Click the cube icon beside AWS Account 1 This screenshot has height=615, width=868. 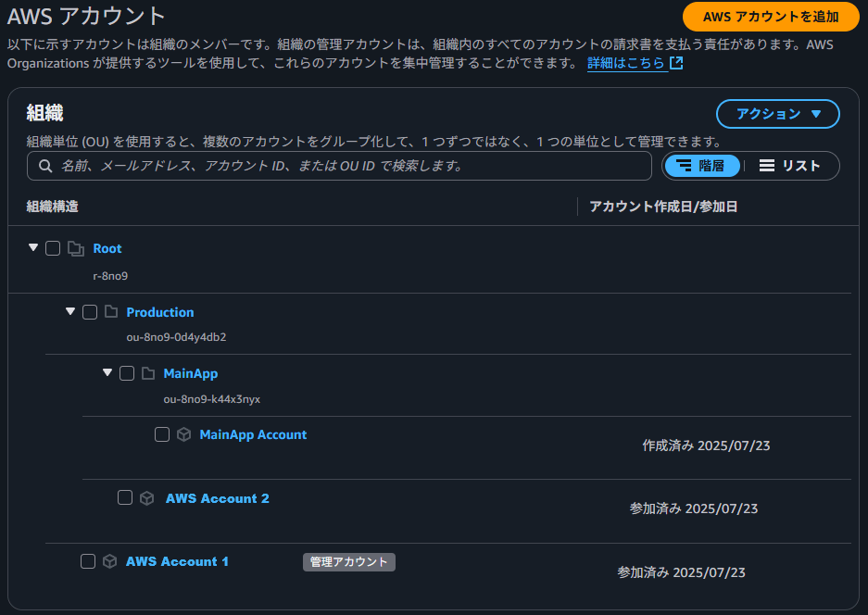pos(109,561)
